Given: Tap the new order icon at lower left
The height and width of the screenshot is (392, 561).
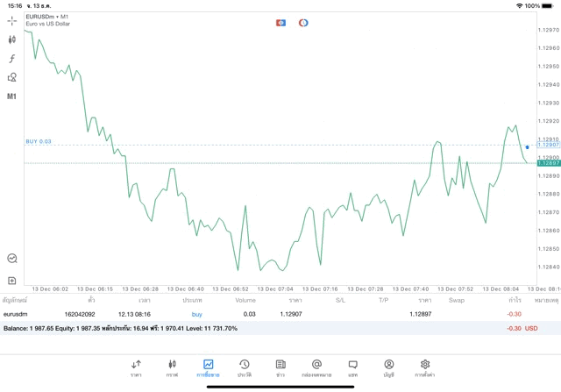Looking at the screenshot, I should (x=12, y=281).
